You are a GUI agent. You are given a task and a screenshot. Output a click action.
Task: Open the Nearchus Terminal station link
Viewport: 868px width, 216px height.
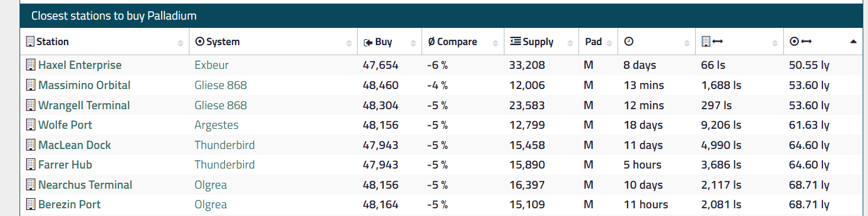(85, 185)
